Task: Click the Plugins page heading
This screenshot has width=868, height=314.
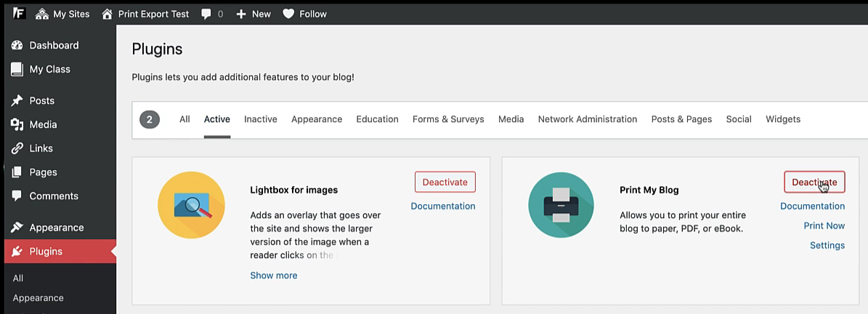Action: pyautogui.click(x=157, y=49)
